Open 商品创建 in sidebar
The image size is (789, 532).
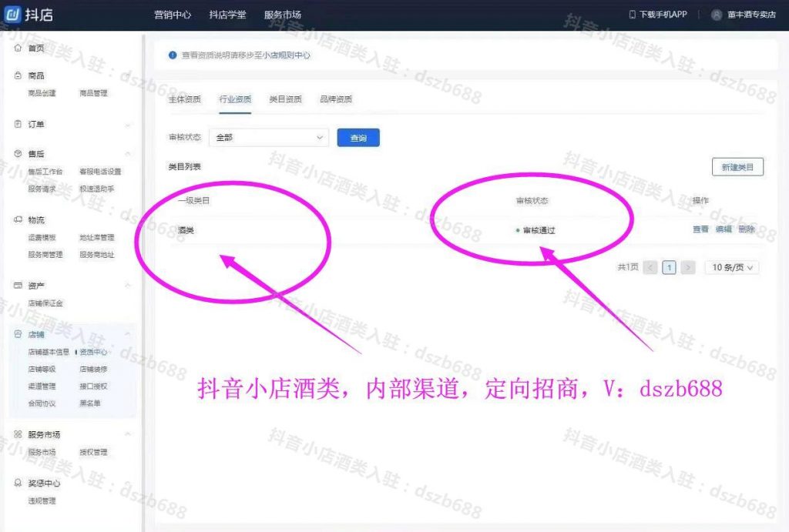tap(42, 93)
